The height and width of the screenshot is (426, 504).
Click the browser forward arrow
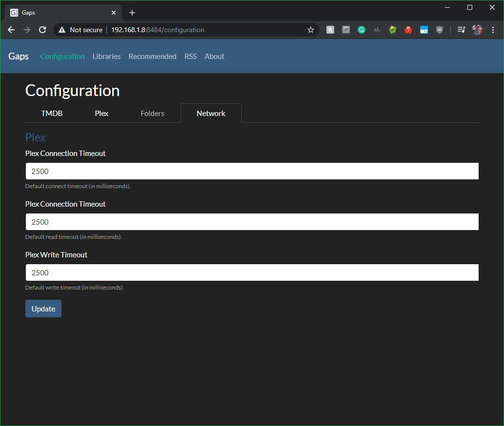coord(27,30)
